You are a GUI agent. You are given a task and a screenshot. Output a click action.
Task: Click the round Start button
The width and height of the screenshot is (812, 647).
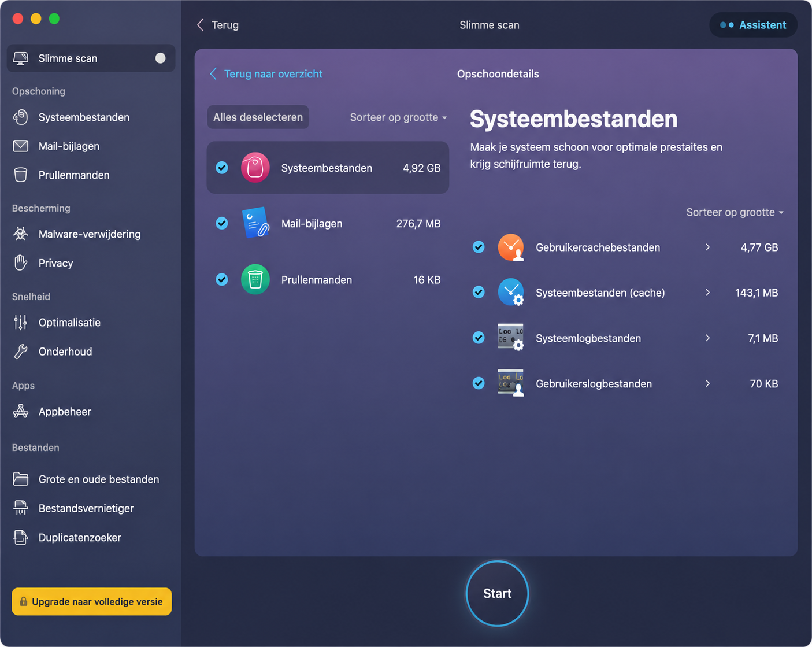497,593
